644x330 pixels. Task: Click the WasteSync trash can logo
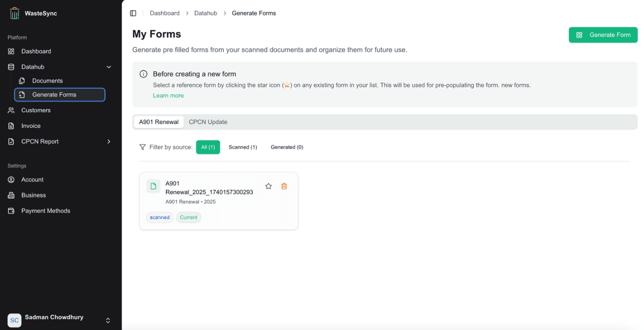[14, 13]
